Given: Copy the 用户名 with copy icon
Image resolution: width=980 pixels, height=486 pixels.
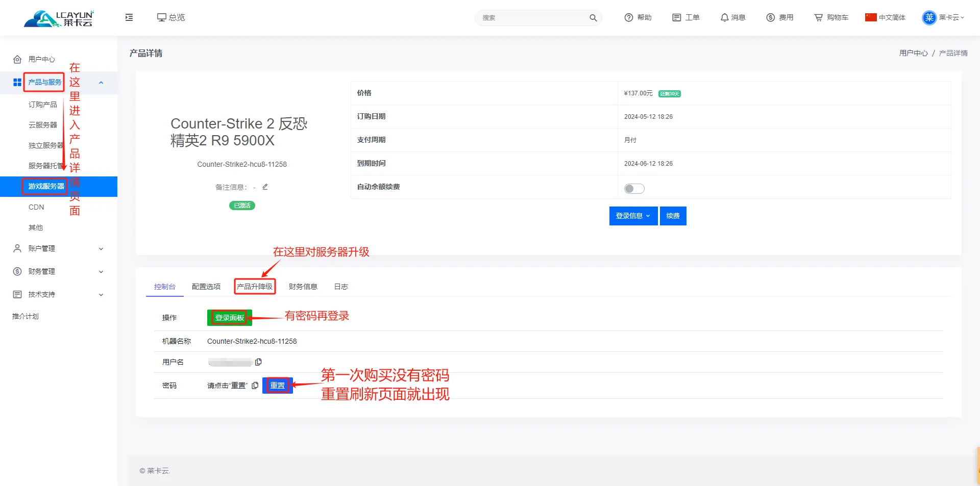Looking at the screenshot, I should point(258,362).
